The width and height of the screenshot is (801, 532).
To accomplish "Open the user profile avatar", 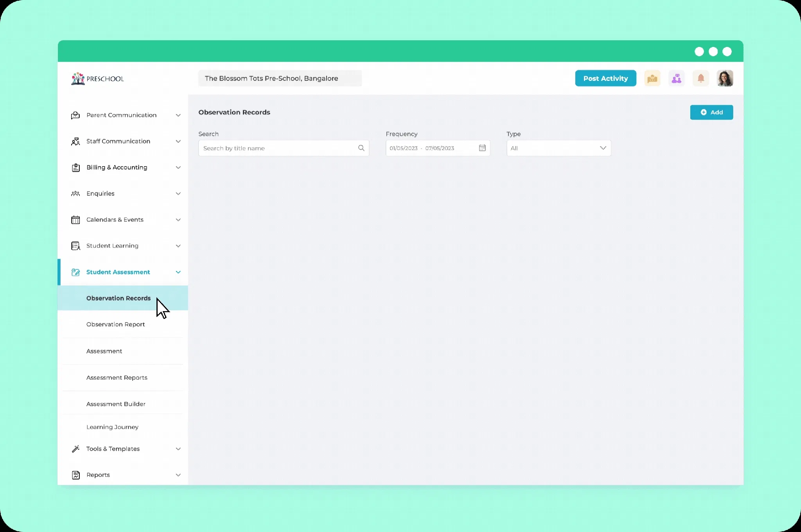I will point(725,79).
